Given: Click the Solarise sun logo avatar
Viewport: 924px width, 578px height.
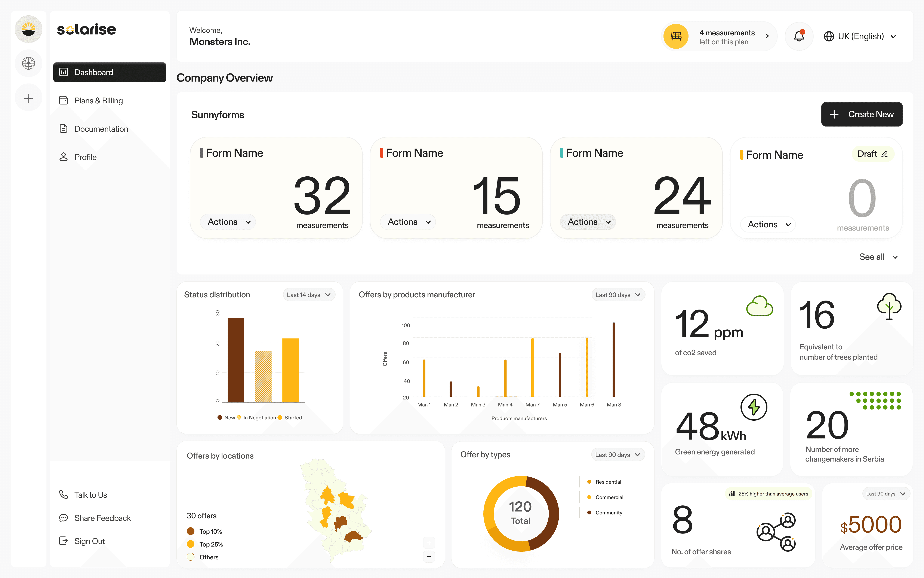Looking at the screenshot, I should 29,30.
